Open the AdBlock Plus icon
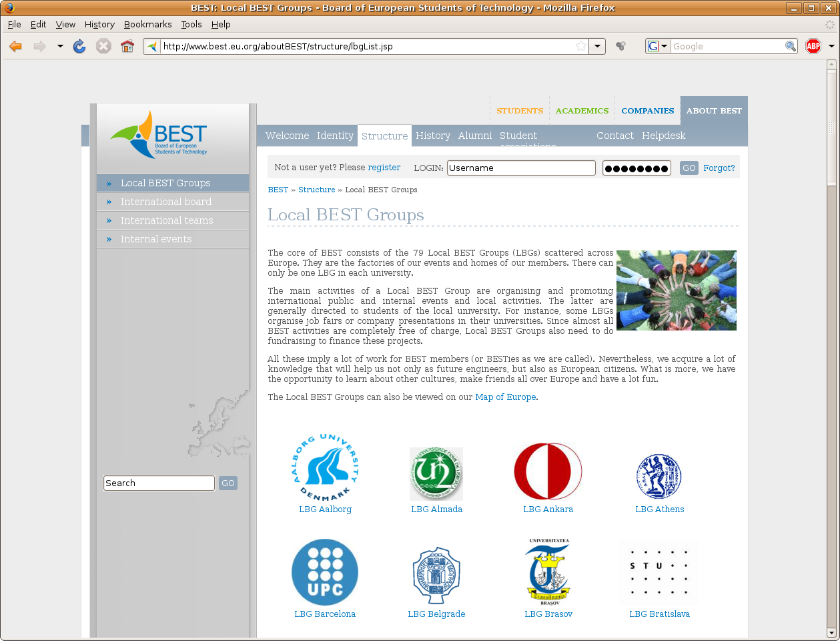Screen dimensions: 840x641 coord(813,46)
